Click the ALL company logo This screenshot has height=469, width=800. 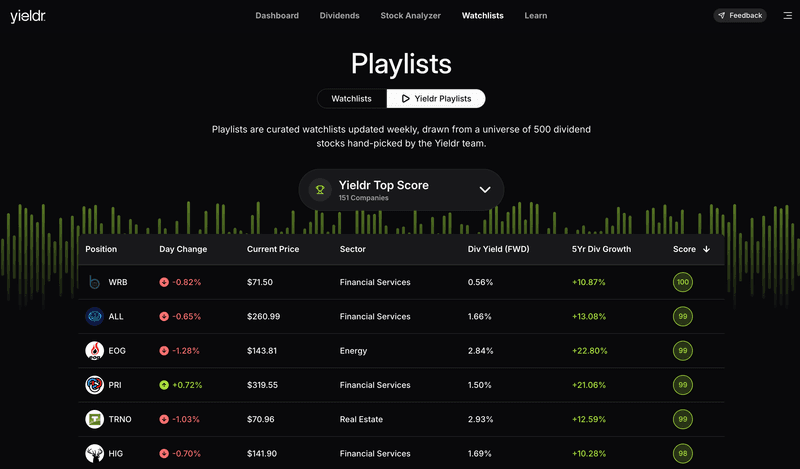pyautogui.click(x=94, y=316)
